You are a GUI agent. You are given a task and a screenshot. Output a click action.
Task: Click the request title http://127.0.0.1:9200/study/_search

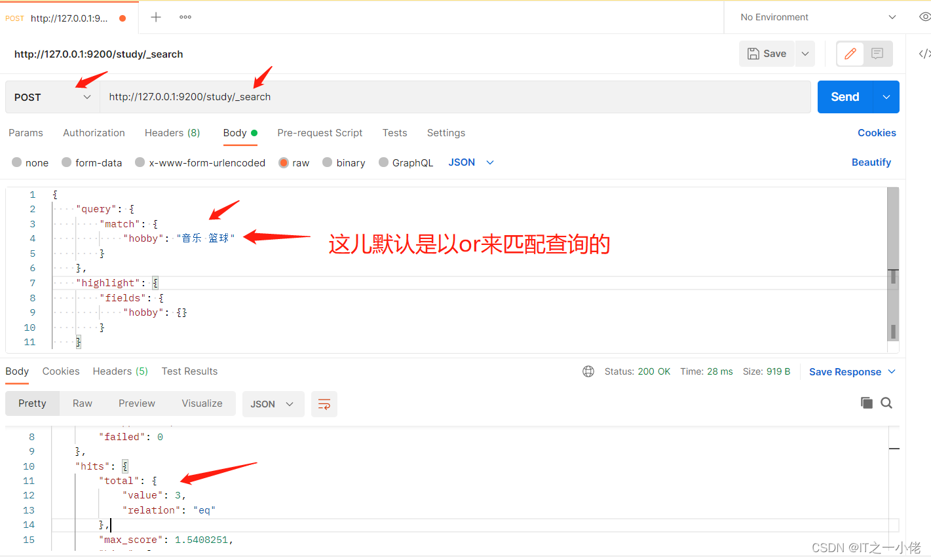(x=99, y=54)
